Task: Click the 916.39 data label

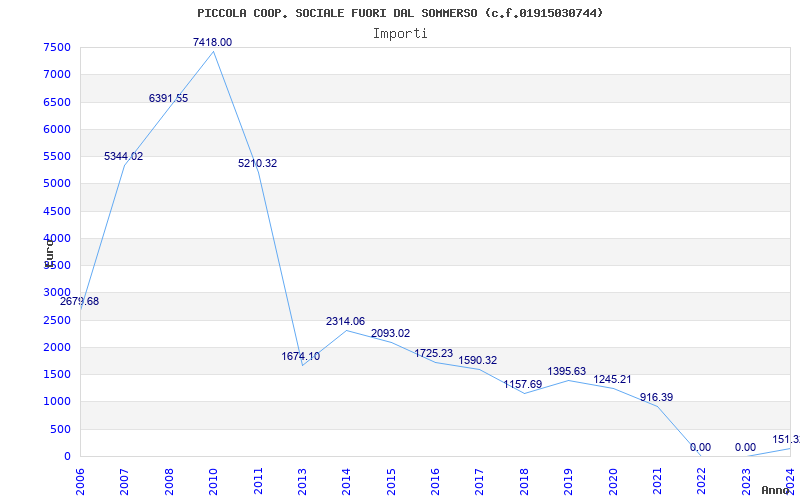Action: click(x=656, y=397)
